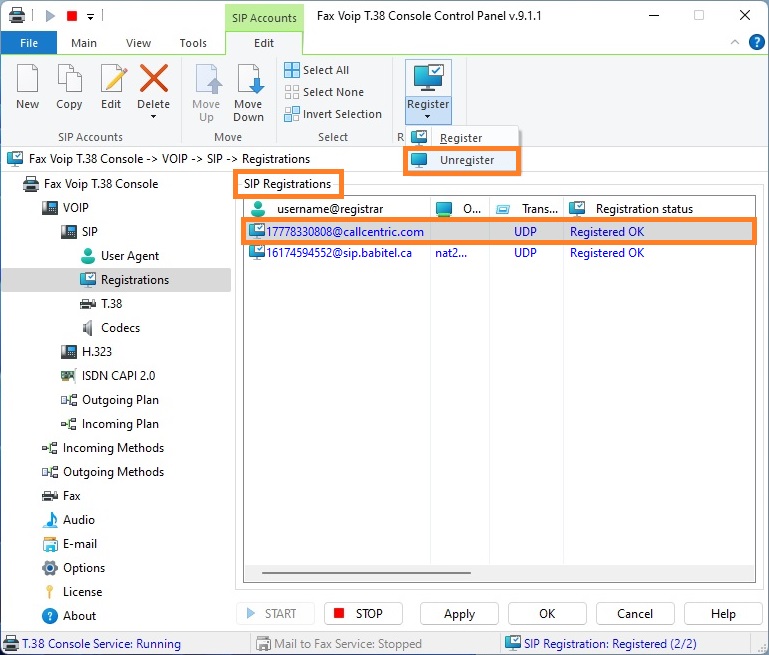Click the Move Up icon

click(x=206, y=78)
